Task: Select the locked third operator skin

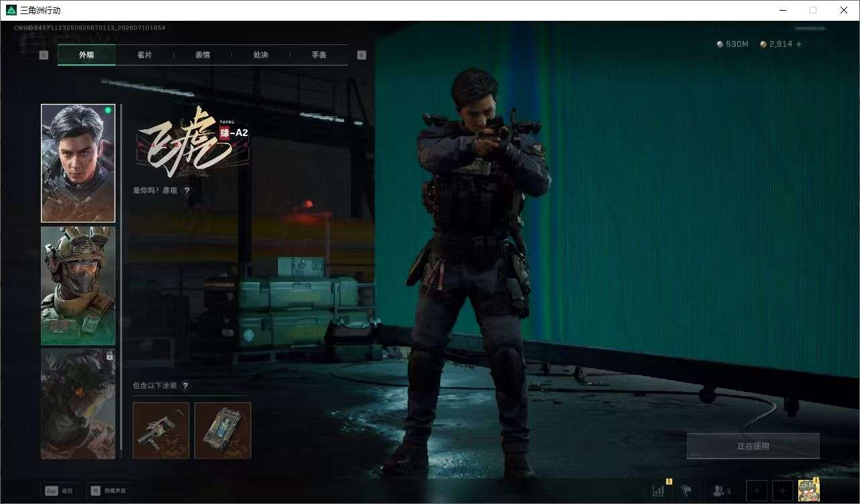Action: tap(78, 403)
